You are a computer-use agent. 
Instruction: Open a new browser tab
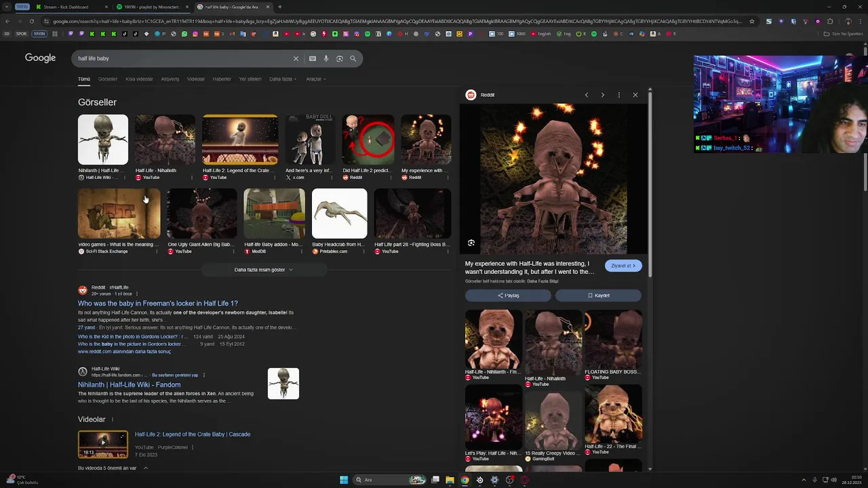279,7
